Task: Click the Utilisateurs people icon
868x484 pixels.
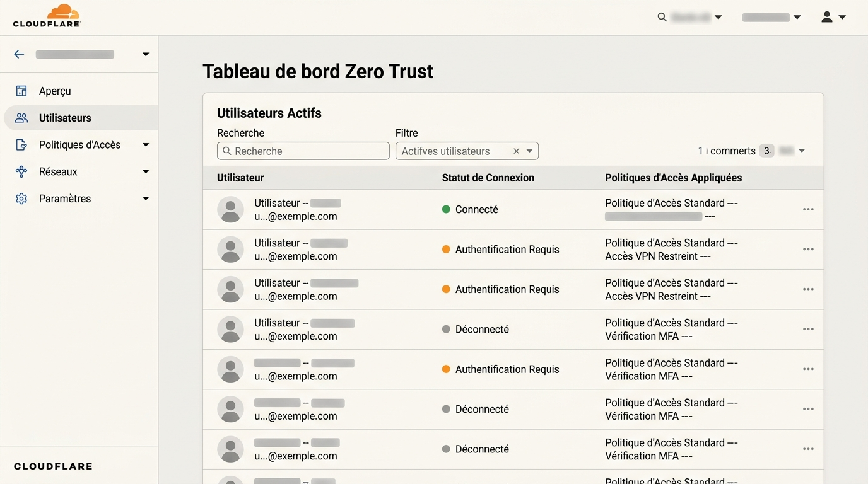Action: pyautogui.click(x=21, y=118)
